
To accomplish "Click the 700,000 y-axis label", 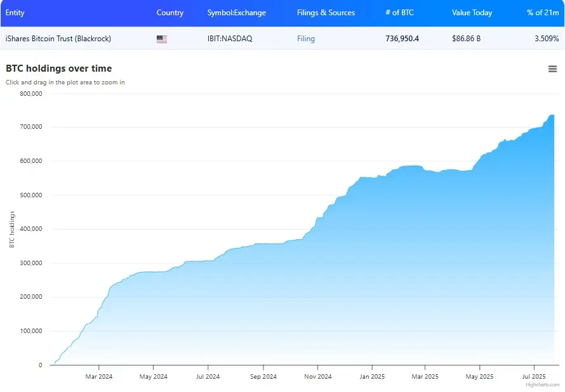I will click(x=31, y=127).
